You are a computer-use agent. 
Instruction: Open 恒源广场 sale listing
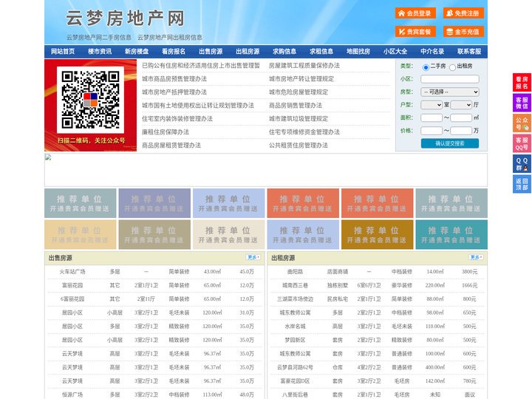[x=72, y=395]
